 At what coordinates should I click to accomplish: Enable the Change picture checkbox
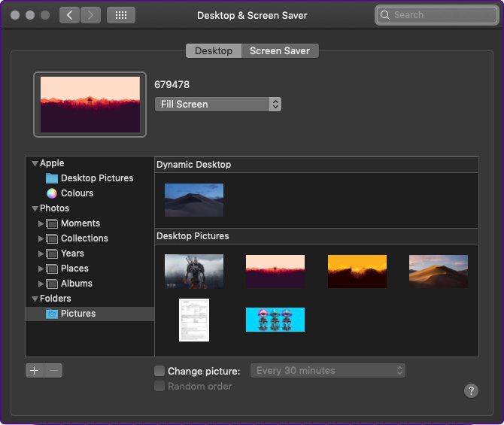[x=159, y=371]
